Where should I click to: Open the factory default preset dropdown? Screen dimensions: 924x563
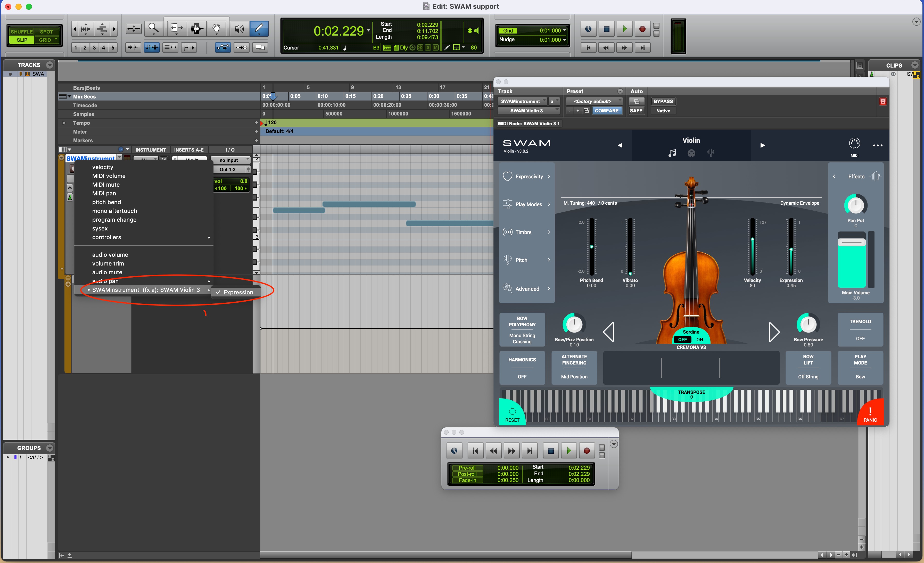pyautogui.click(x=594, y=101)
